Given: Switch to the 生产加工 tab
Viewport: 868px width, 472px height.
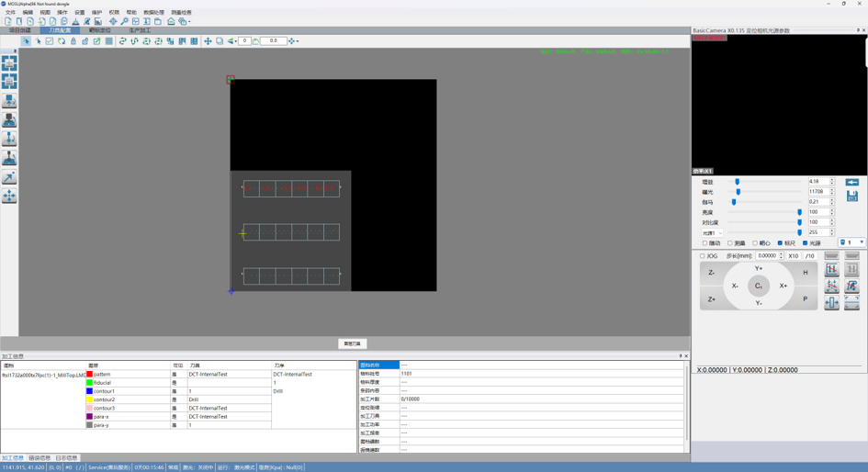Looking at the screenshot, I should 140,30.
